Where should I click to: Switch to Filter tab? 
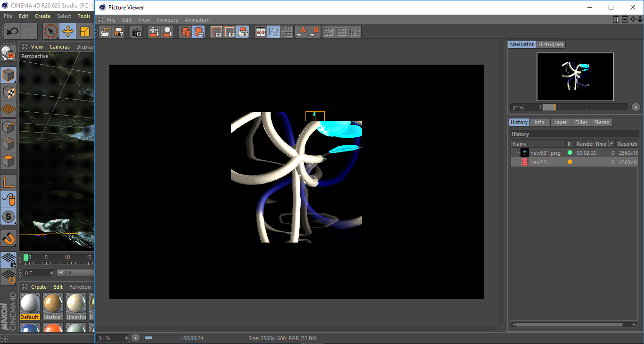[581, 122]
